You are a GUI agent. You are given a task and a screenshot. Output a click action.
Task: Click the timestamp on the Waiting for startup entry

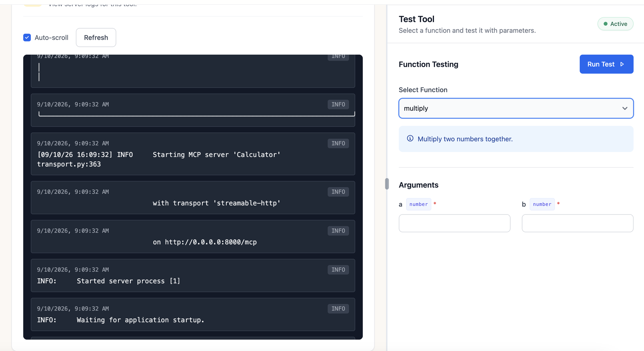coord(73,309)
